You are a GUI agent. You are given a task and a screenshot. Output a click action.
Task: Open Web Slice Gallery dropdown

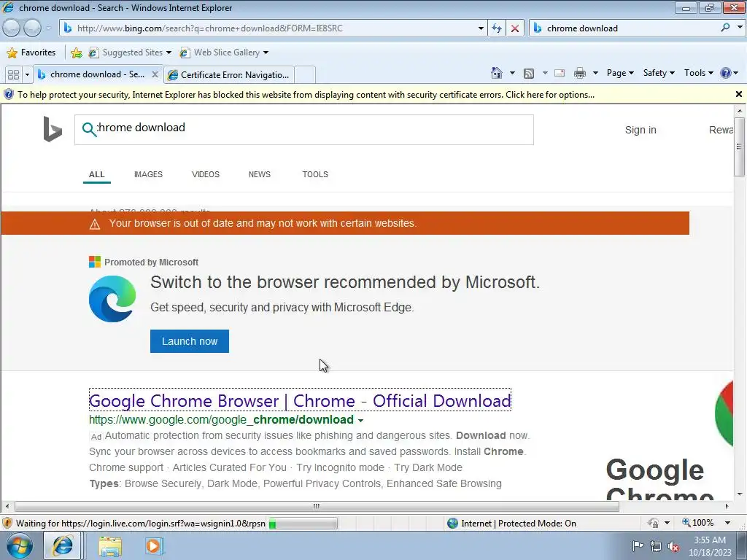[x=224, y=52]
